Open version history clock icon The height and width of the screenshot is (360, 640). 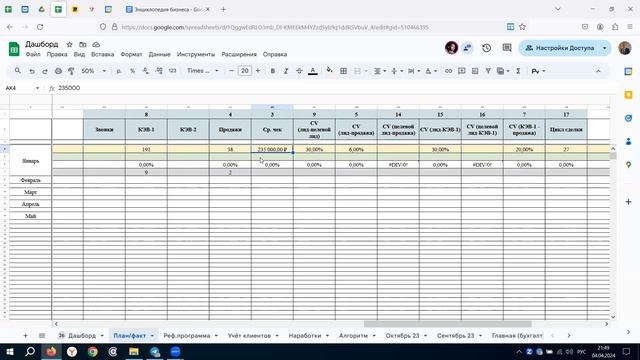pyautogui.click(x=486, y=48)
